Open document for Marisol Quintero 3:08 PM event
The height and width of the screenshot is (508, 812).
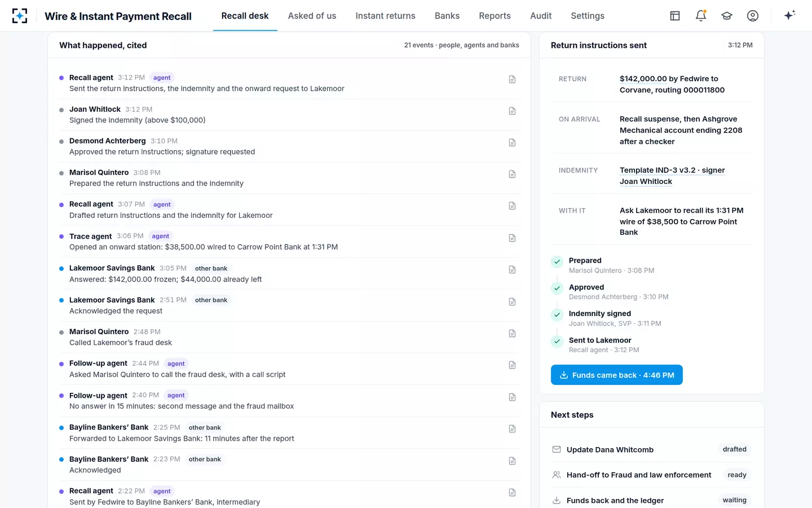[512, 174]
